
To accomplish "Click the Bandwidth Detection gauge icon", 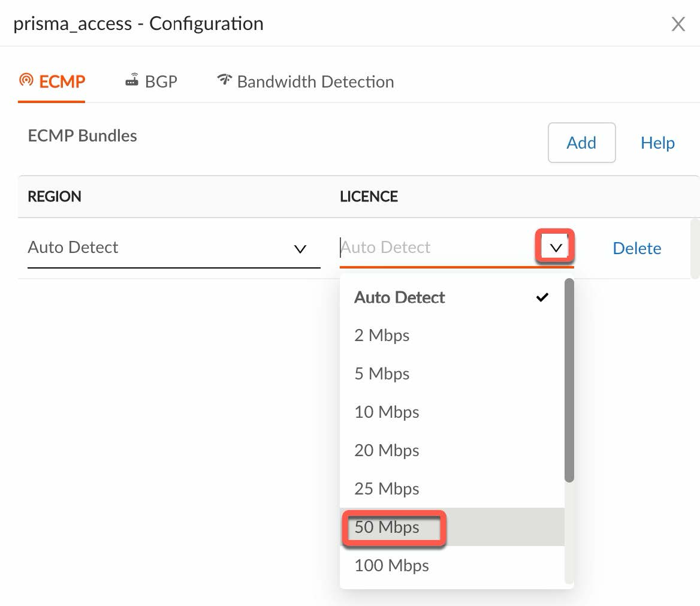I will [224, 80].
